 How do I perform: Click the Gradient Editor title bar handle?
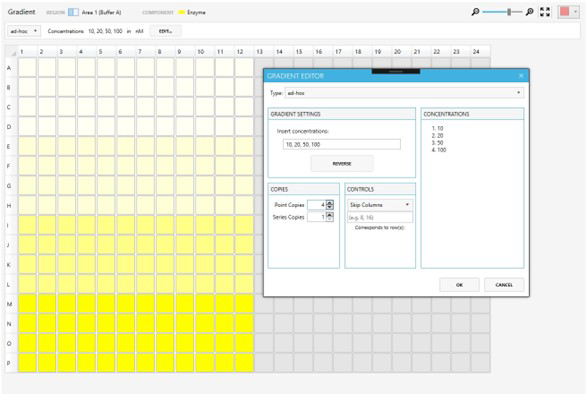click(396, 71)
